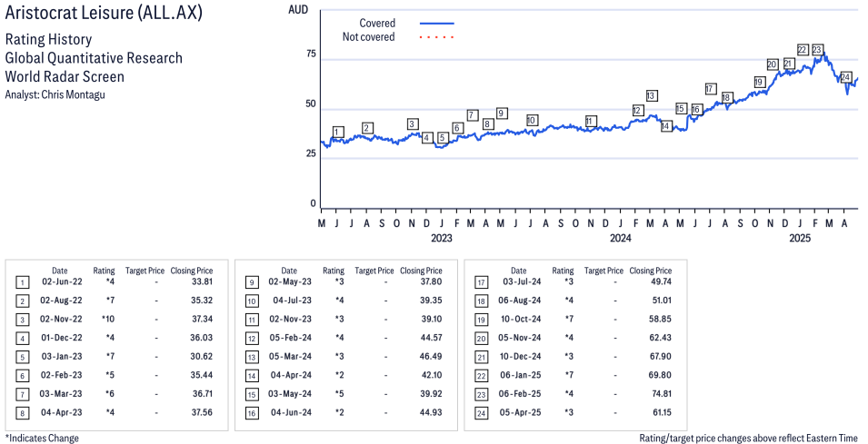Select chart marker 5 near January 2023
868x444 pixels.
click(x=442, y=138)
